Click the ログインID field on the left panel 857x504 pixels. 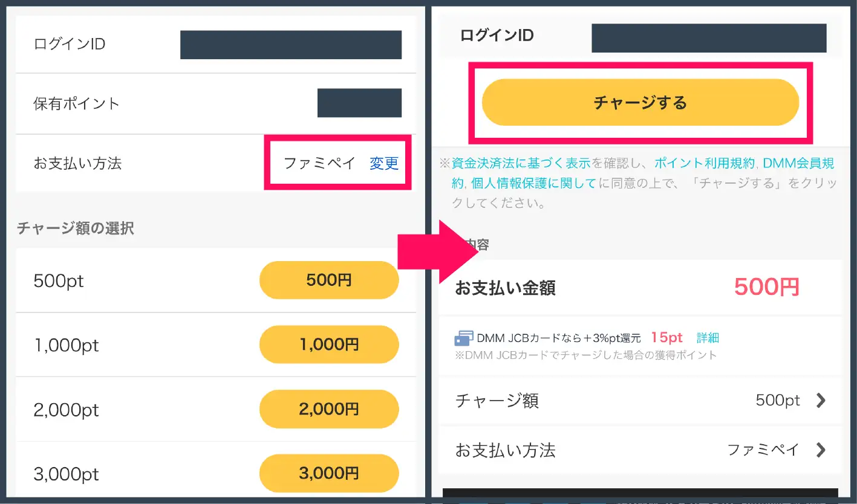coord(292,44)
